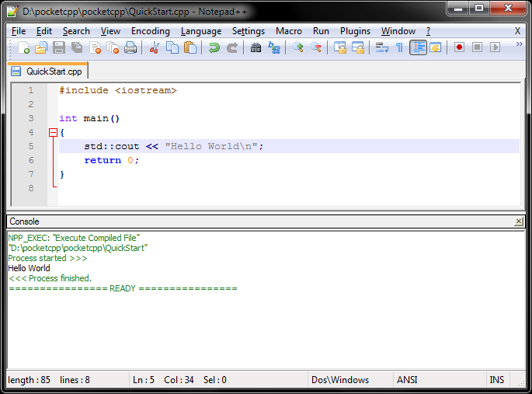This screenshot has height=394, width=532.
Task: Create a new file with New icon
Action: coord(23,47)
